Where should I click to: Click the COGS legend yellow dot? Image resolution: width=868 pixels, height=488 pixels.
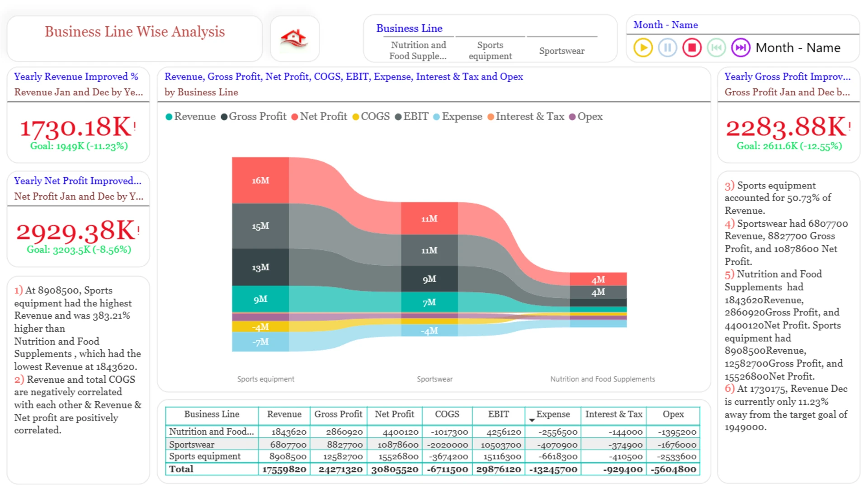tap(356, 117)
